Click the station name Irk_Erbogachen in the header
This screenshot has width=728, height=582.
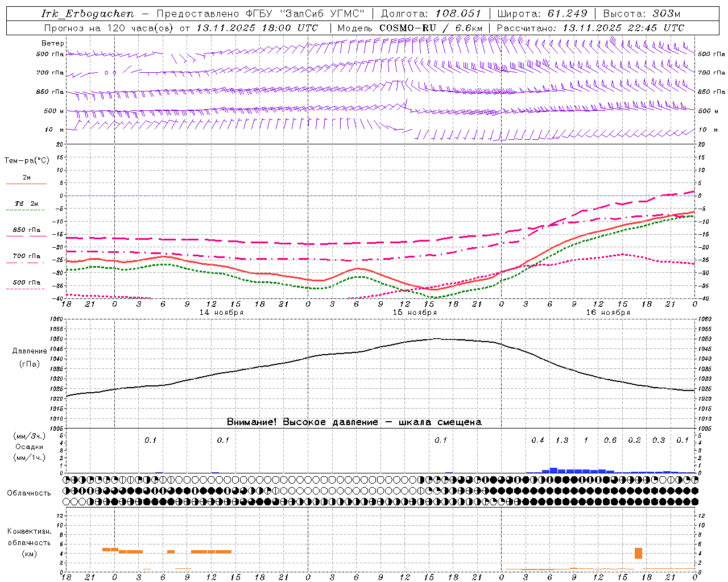[x=88, y=14]
